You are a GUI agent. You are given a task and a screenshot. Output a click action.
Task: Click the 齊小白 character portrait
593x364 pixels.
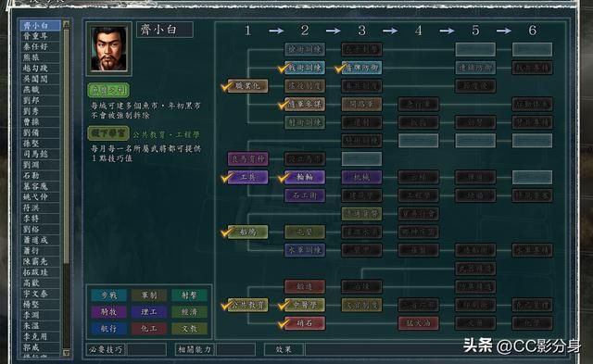[x=108, y=48]
